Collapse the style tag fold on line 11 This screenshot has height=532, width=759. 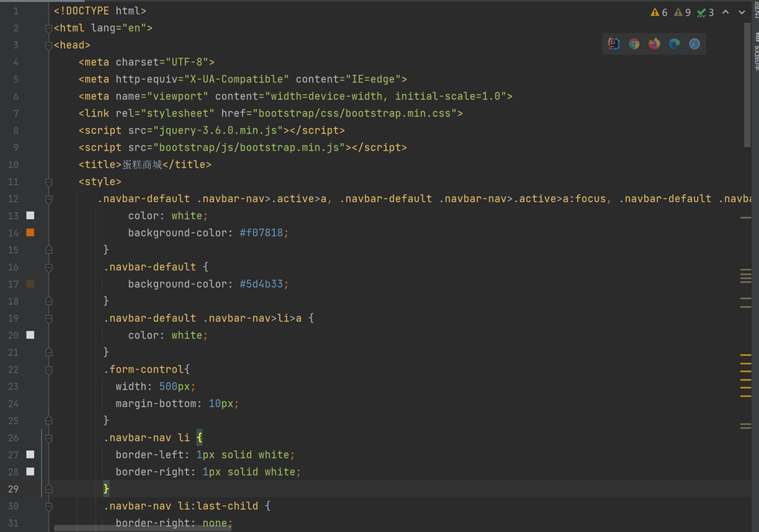pos(48,182)
